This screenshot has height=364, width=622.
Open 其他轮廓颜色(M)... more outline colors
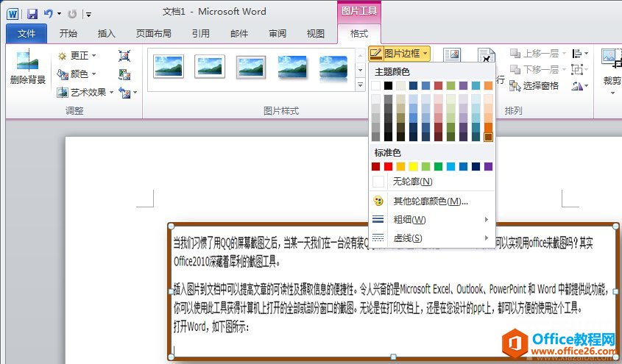(x=432, y=201)
